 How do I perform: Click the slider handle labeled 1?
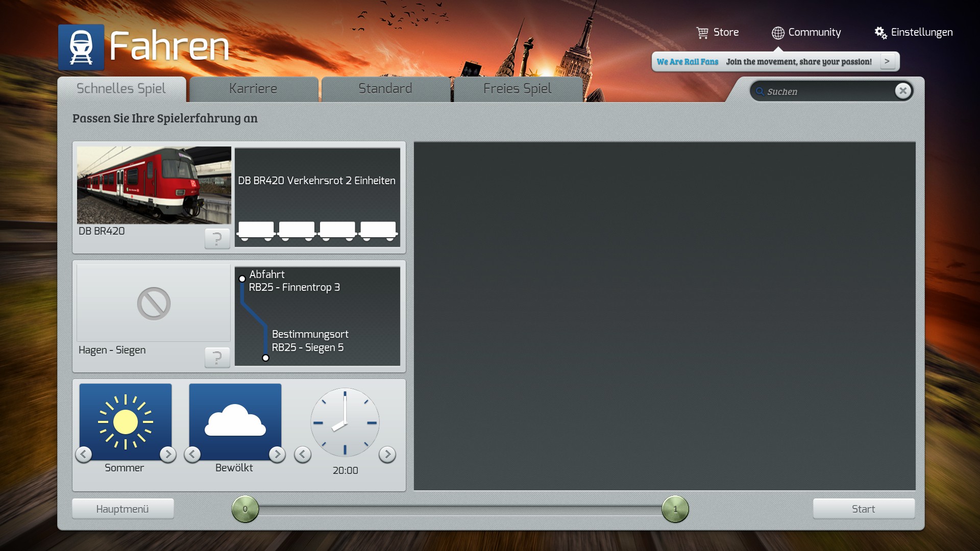pyautogui.click(x=675, y=509)
